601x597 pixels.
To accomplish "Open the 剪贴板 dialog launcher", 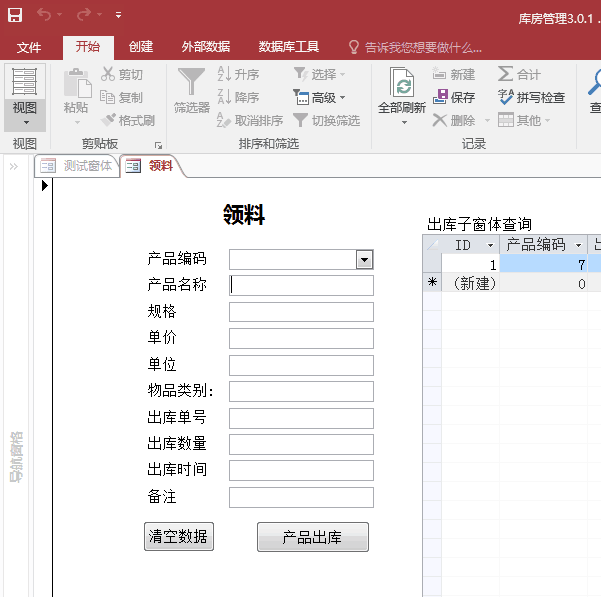I will tap(158, 145).
